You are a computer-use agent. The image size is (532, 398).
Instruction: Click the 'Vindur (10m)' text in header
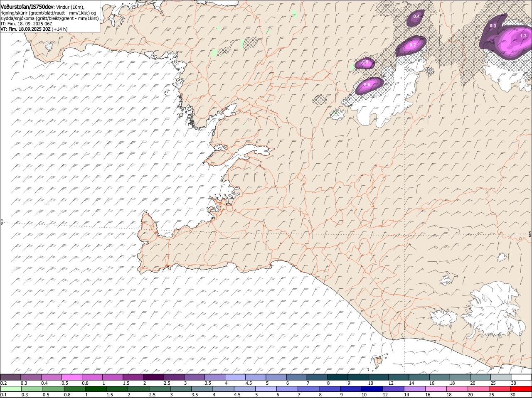tap(70, 7)
